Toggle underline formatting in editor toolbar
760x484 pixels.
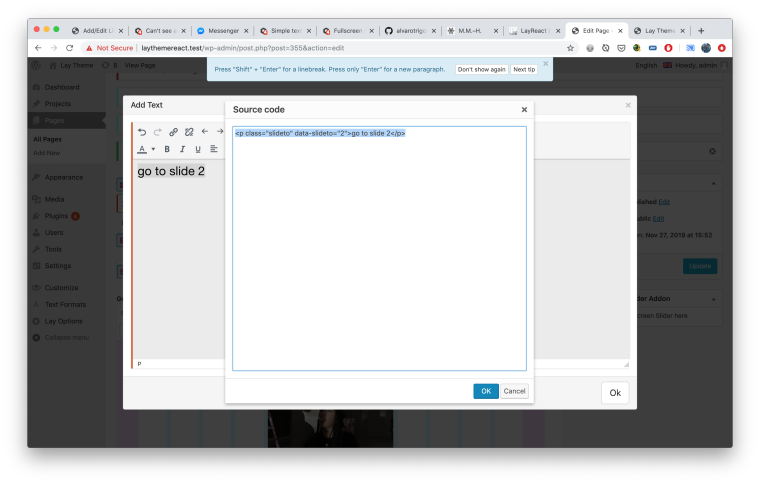(x=197, y=149)
